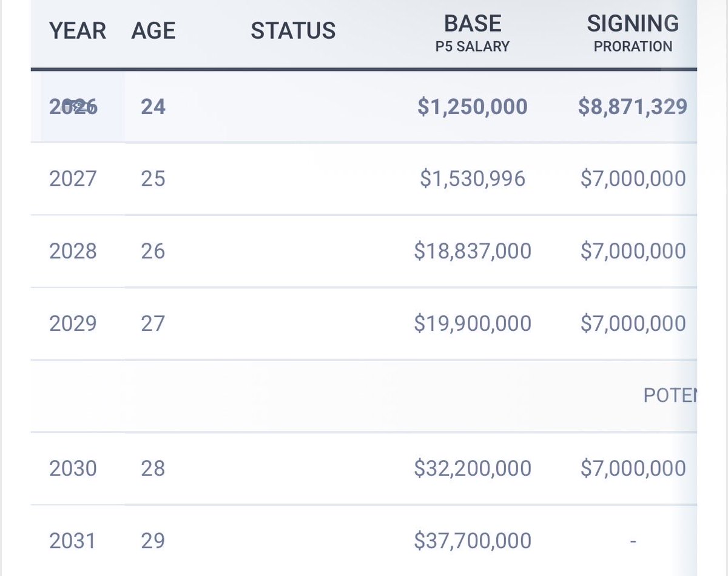This screenshot has height=576, width=728.
Task: Select the 2029 year cell
Action: (73, 323)
